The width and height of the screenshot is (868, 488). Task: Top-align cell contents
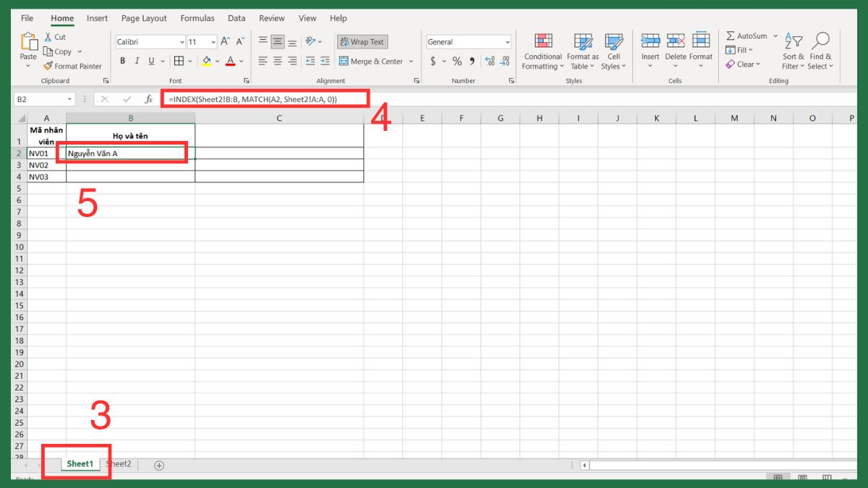coord(263,41)
